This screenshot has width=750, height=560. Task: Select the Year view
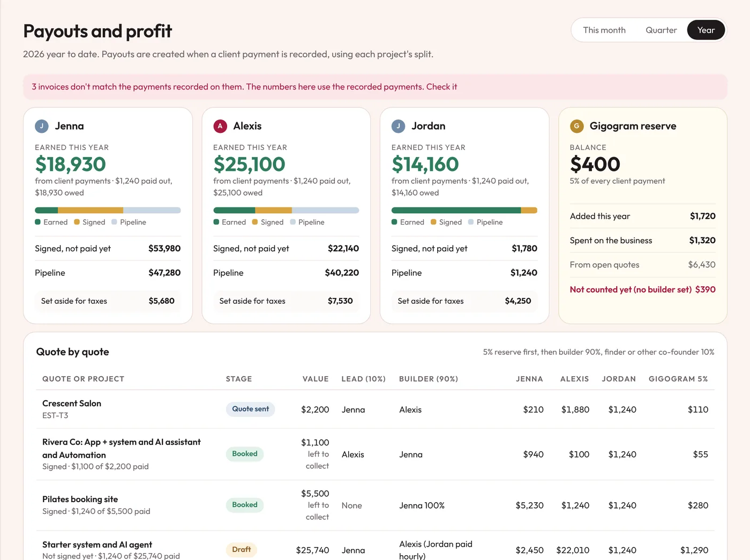[706, 30]
